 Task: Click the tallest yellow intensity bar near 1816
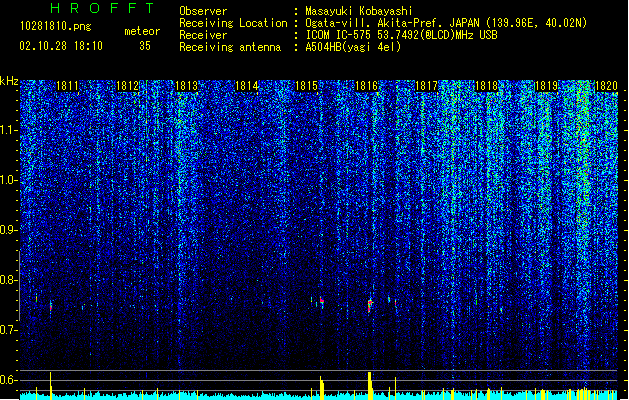[369, 385]
